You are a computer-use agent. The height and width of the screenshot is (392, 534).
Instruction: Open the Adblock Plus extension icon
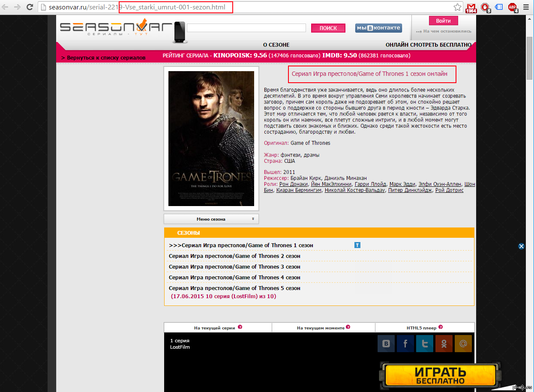click(x=513, y=7)
